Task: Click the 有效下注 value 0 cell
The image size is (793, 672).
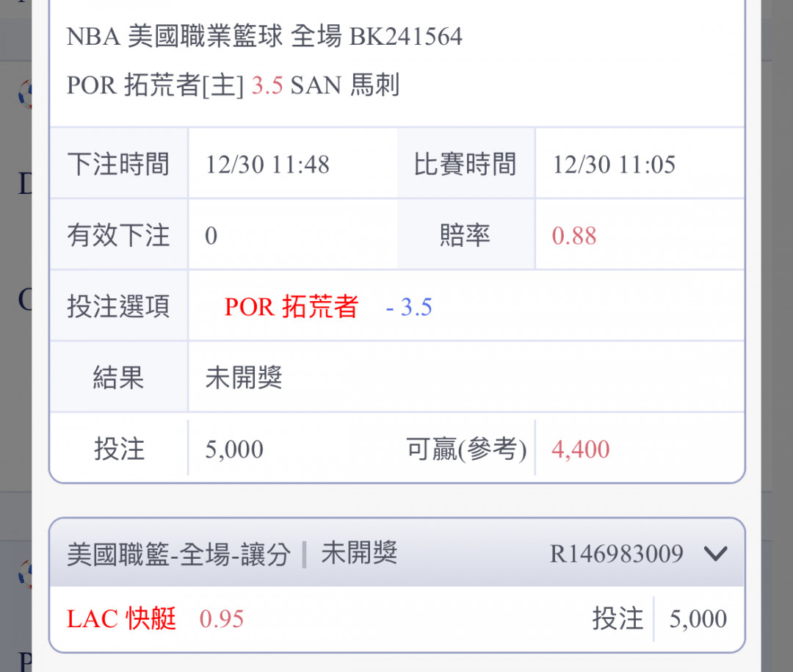Action: [x=292, y=236]
